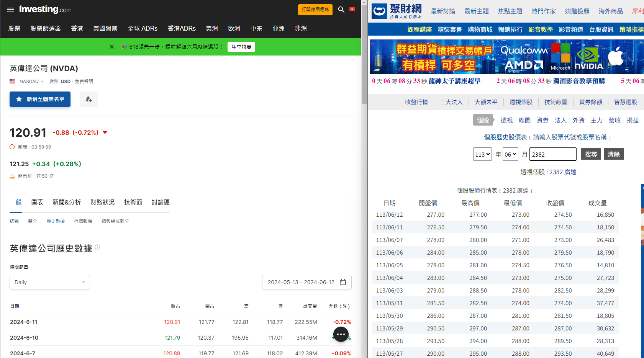Click the 免責聲明 link

pos(84,82)
